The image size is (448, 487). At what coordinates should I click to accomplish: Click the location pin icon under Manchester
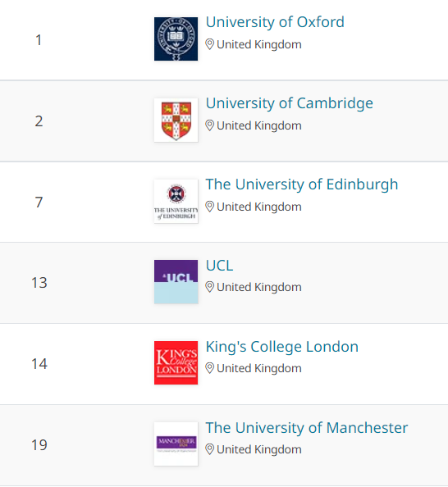click(209, 449)
